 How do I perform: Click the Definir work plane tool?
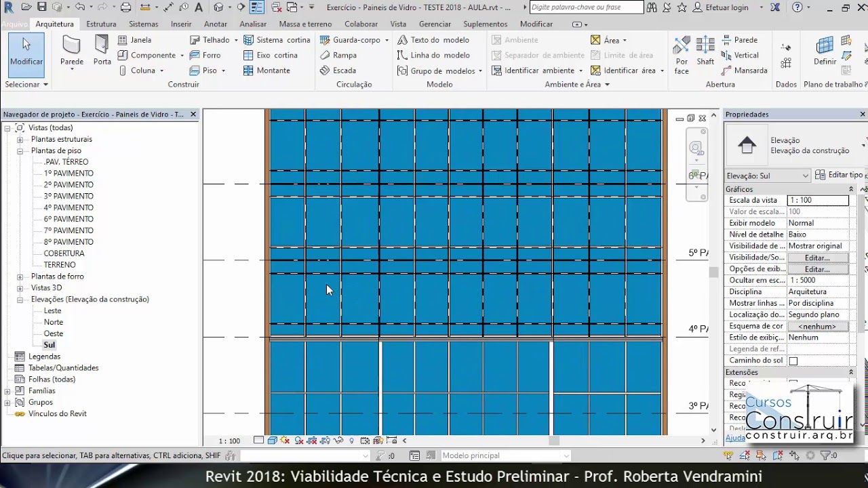point(825,51)
